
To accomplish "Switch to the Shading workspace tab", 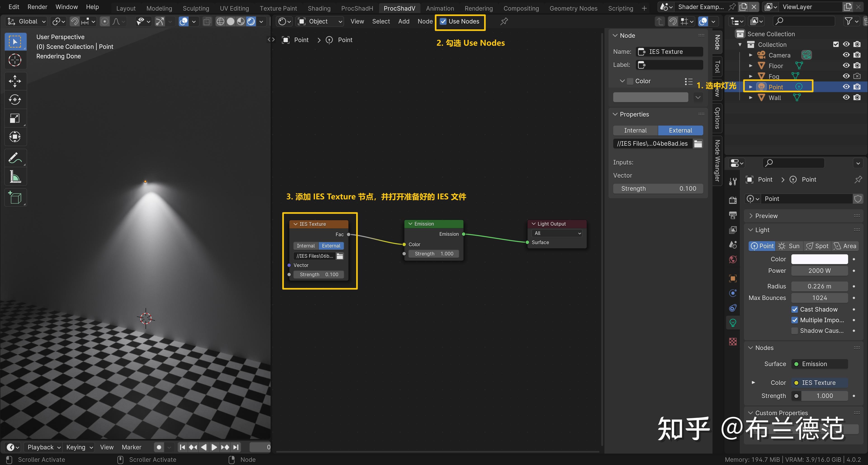I will click(319, 8).
